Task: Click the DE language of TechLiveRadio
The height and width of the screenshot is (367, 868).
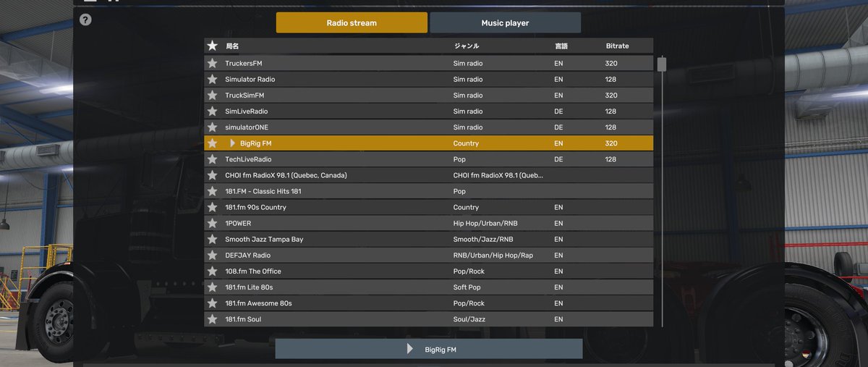Action: tap(558, 159)
